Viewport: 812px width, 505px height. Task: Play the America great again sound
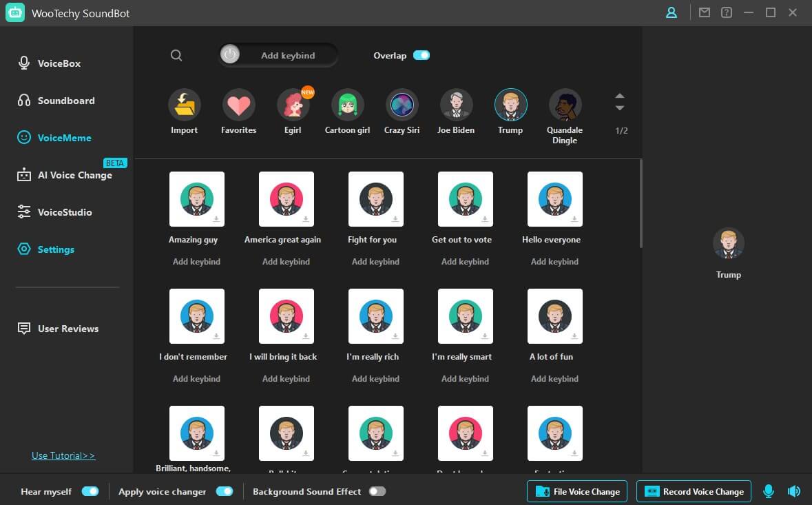(286, 199)
